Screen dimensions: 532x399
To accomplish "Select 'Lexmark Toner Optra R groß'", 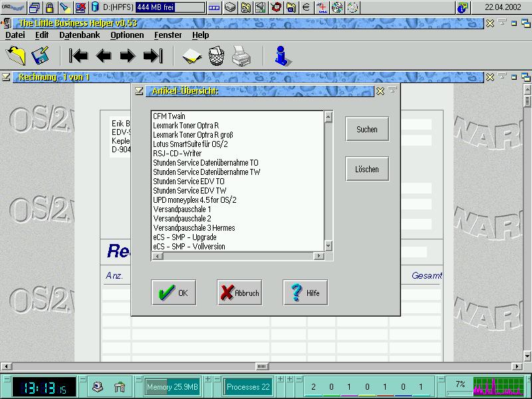I will pyautogui.click(x=237, y=135).
